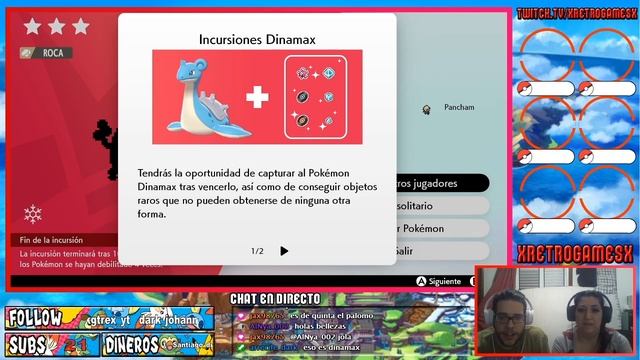Click the 1/2 page indicator
The height and width of the screenshot is (360, 640).
tap(257, 251)
